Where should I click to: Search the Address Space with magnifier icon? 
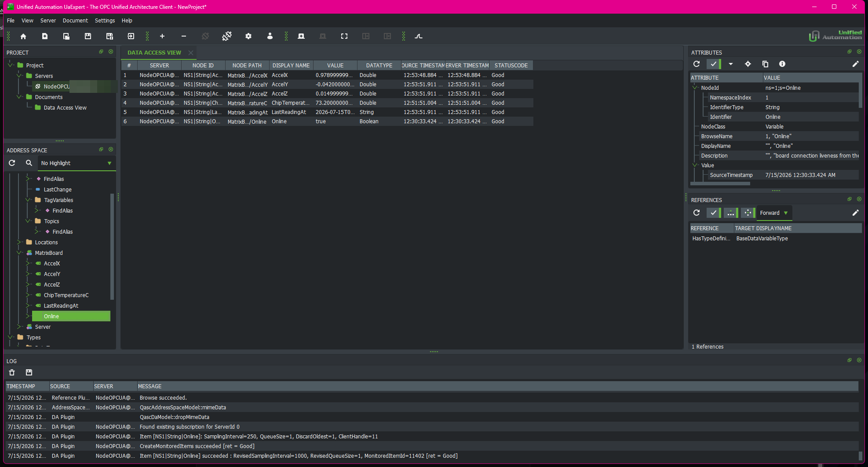tap(29, 163)
